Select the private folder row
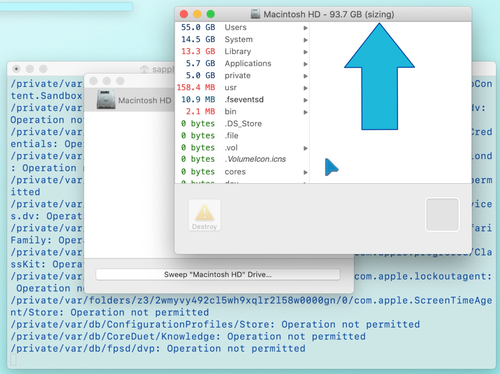Viewport: 500px width, 374px height. 242,76
